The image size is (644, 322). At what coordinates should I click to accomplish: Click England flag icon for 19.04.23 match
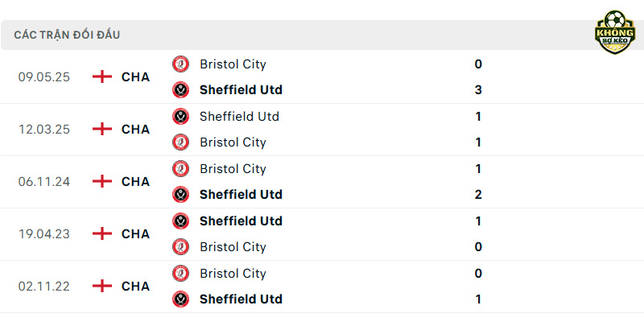point(102,233)
